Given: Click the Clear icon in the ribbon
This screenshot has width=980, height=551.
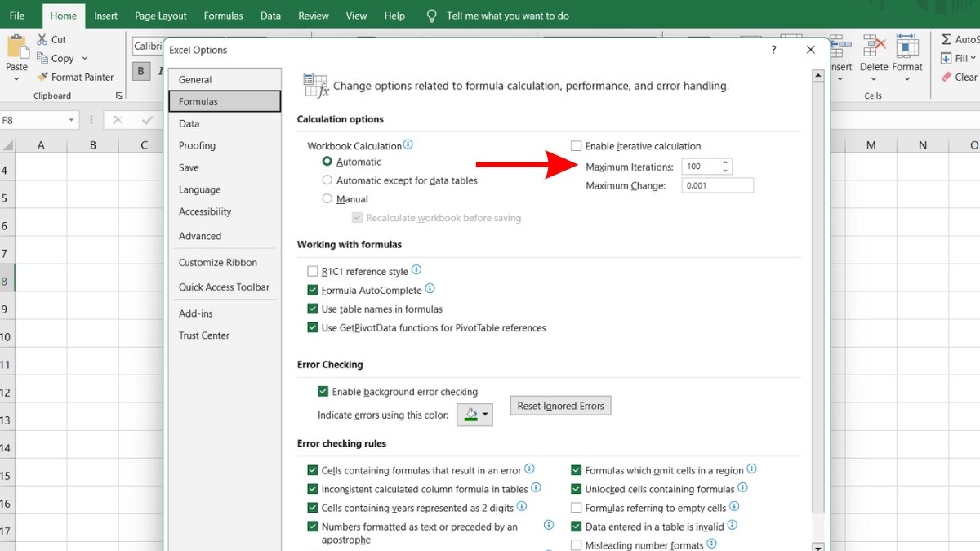Looking at the screenshot, I should (947, 77).
